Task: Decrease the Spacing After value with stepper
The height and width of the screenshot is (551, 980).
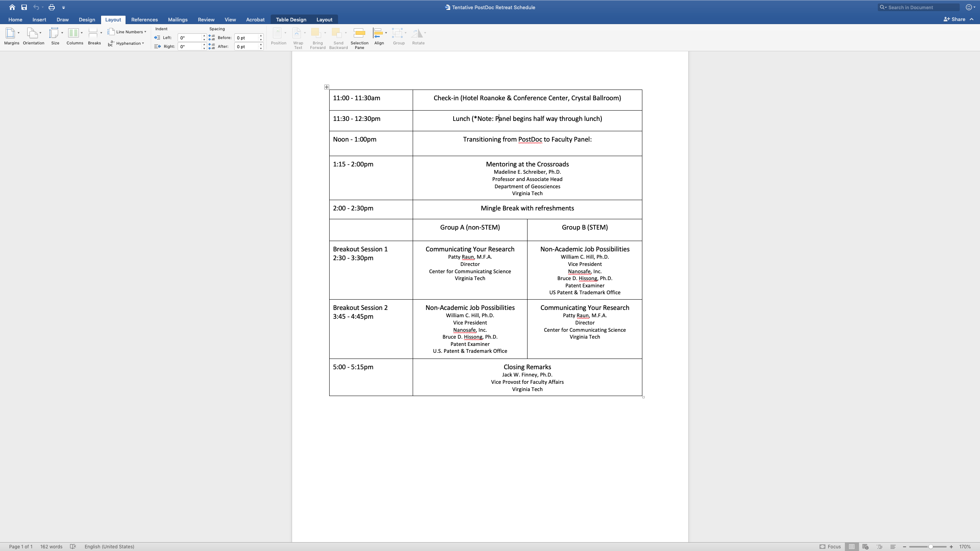Action: (261, 48)
